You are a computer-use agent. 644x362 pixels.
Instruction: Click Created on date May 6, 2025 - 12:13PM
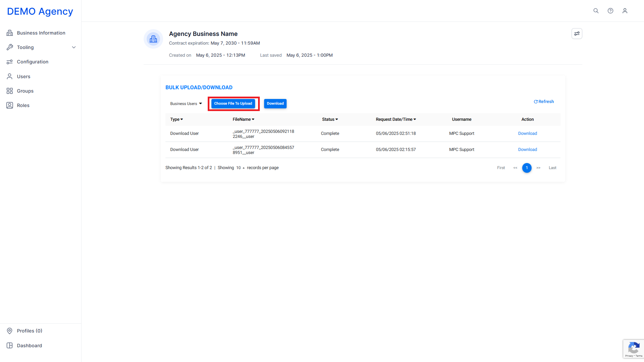(220, 55)
